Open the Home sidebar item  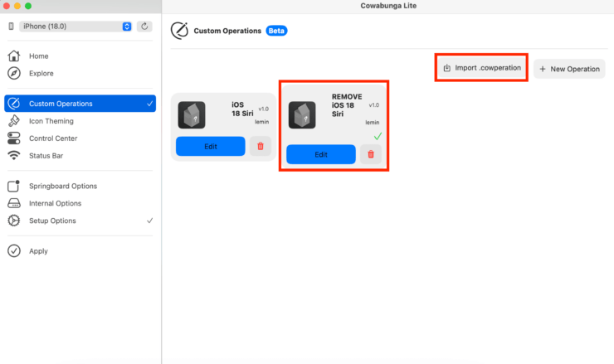click(x=80, y=56)
